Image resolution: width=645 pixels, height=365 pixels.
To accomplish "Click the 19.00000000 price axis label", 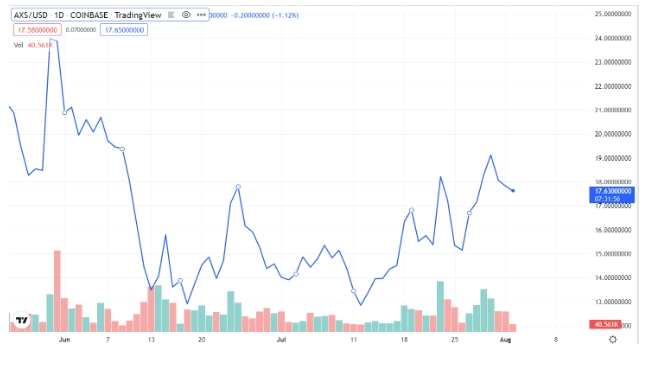I will coord(613,158).
